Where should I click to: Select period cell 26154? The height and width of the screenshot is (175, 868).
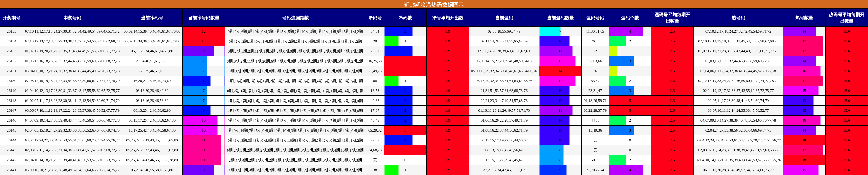[x=11, y=41]
